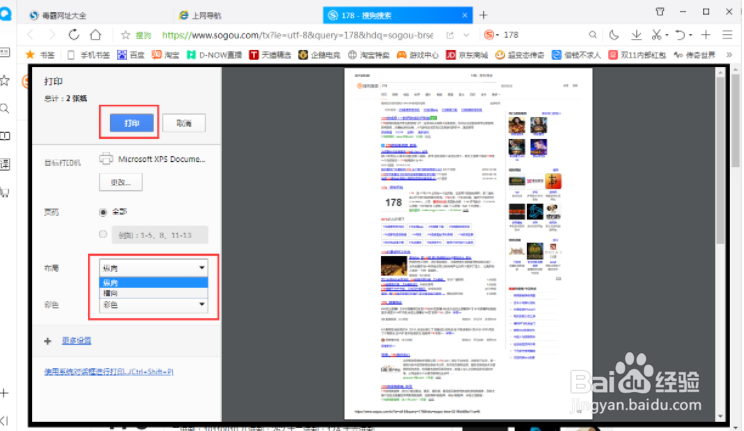Click the preview pane scroll down arrow

point(720,416)
